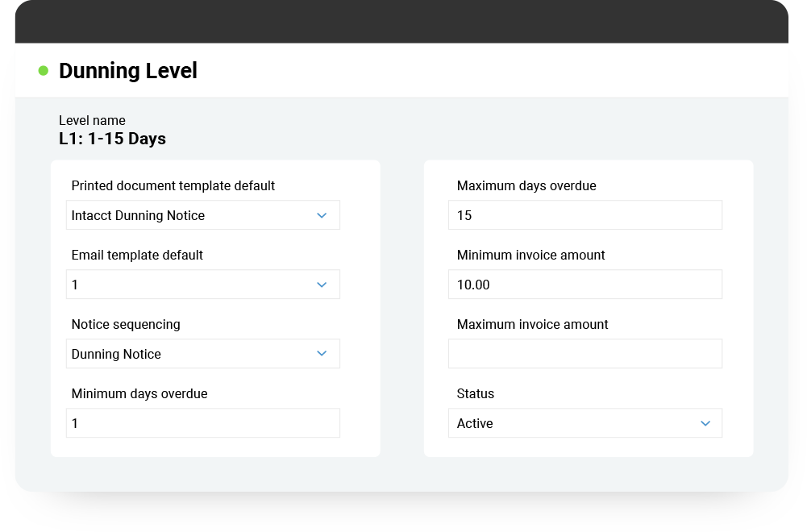Click the Maximum days overdue label
This screenshot has width=807, height=532.
(x=526, y=185)
